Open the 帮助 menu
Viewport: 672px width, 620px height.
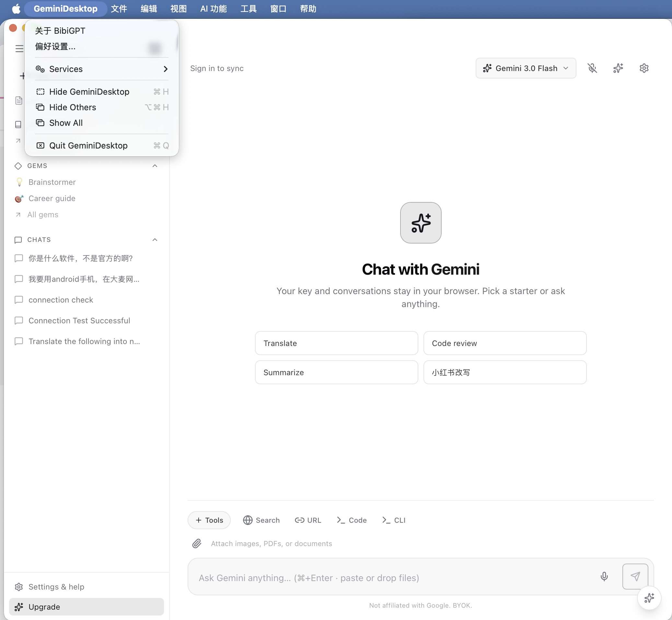(308, 9)
